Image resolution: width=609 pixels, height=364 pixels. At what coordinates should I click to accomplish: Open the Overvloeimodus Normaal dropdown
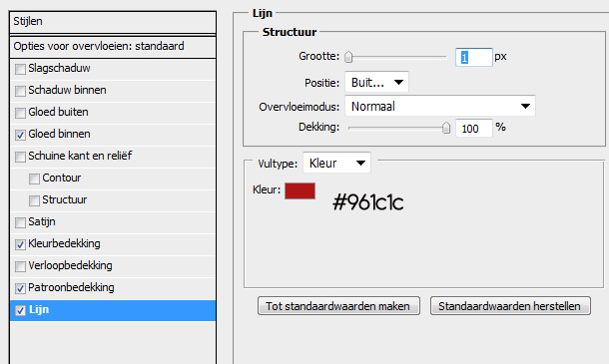(x=440, y=106)
